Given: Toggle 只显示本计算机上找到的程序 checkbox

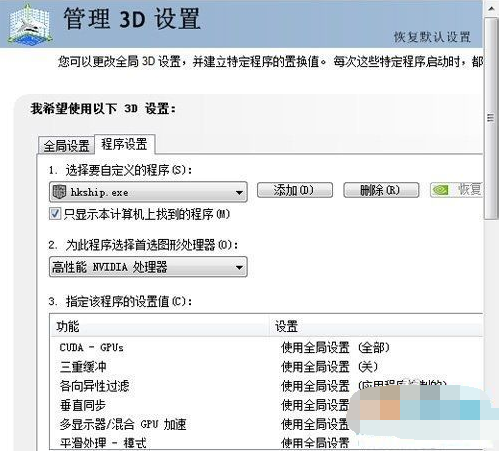Looking at the screenshot, I should click(55, 214).
